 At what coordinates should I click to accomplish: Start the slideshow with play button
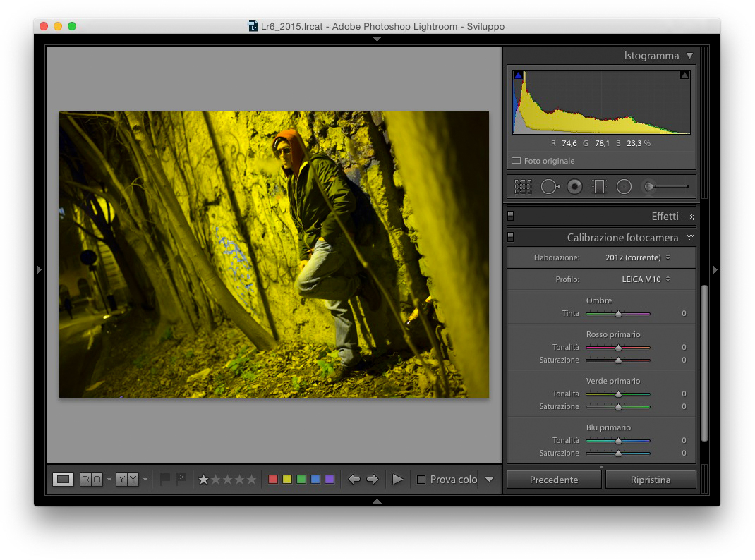click(x=398, y=480)
